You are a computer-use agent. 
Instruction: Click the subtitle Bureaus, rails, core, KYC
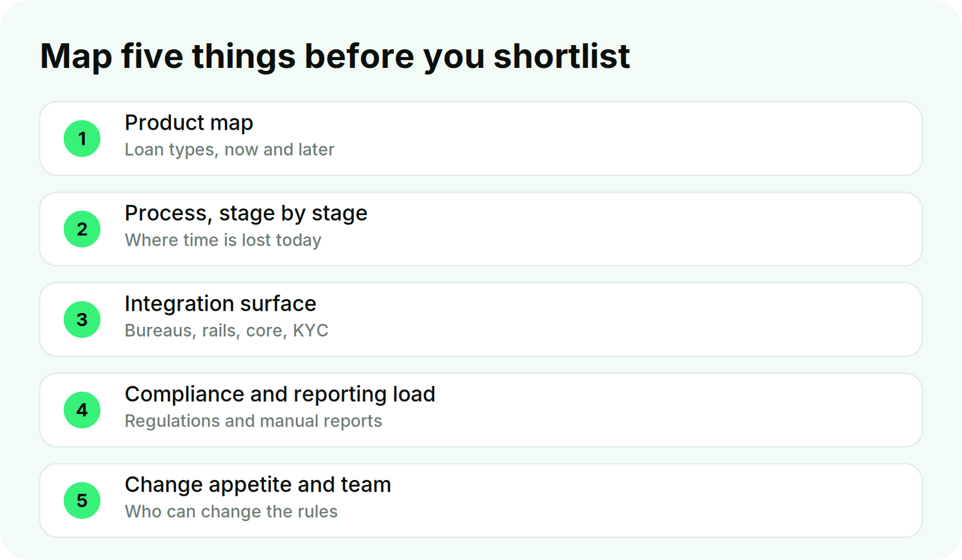(x=227, y=330)
